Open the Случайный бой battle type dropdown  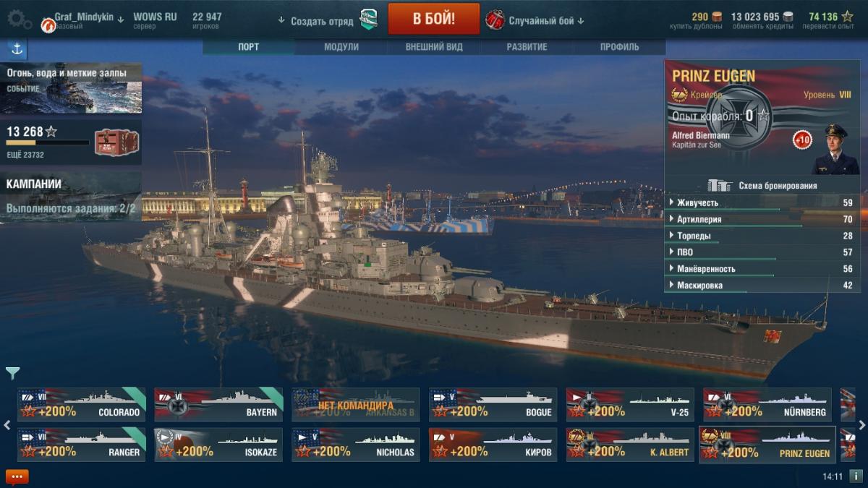546,20
